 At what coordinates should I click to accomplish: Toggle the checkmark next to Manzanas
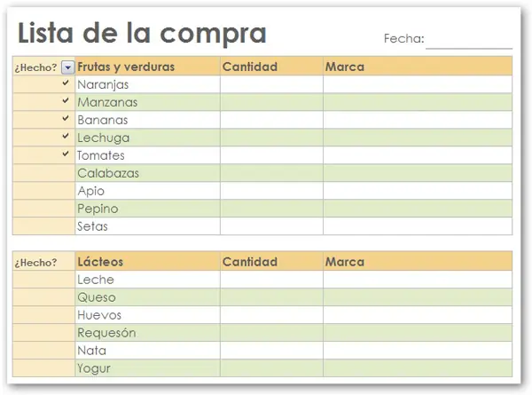tap(66, 100)
